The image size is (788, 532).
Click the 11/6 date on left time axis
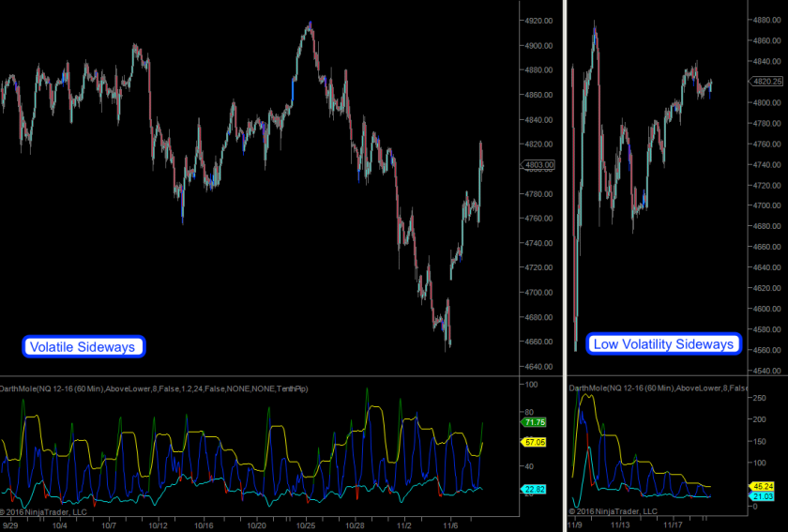pos(448,525)
